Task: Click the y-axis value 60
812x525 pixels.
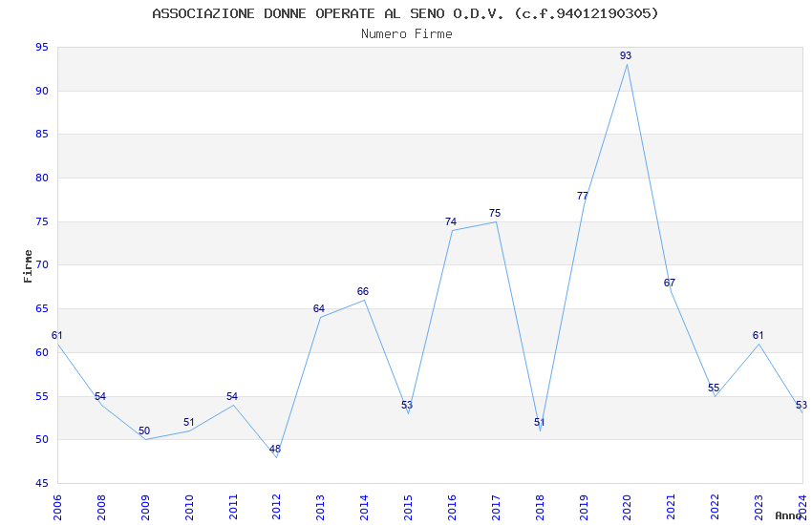Action: click(42, 353)
